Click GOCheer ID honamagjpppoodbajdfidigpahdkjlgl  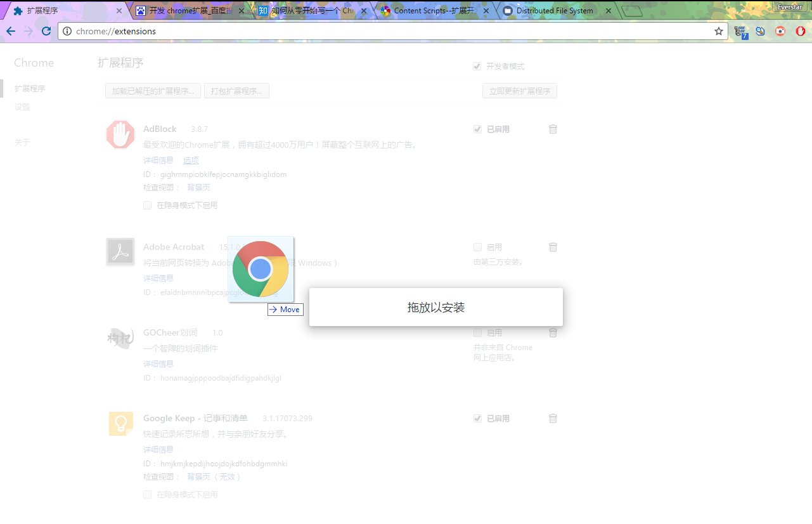pos(221,377)
